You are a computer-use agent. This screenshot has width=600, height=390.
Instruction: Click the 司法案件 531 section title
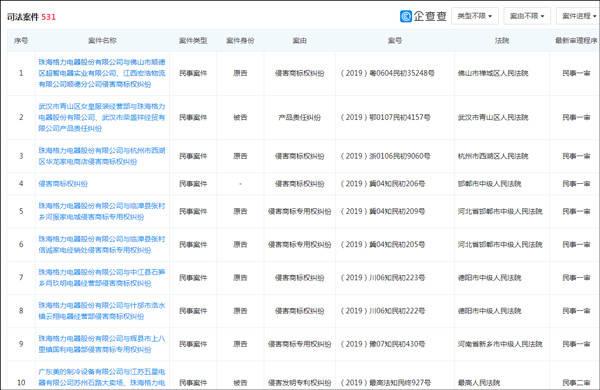coord(31,17)
